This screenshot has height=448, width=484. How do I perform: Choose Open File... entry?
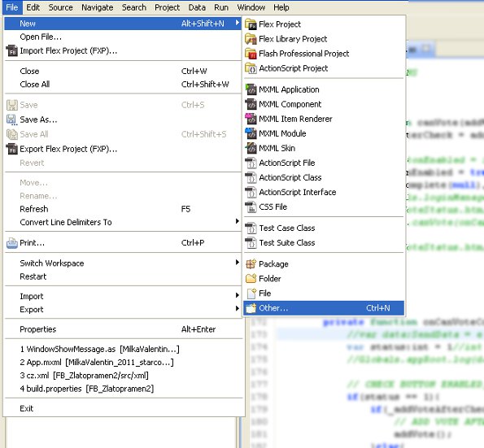(123, 37)
